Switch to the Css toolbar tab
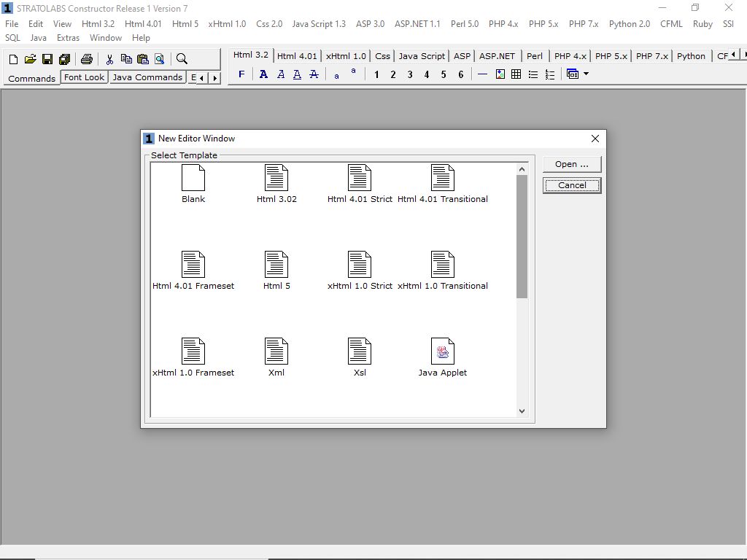Screen dimensions: 747x560 [382, 56]
